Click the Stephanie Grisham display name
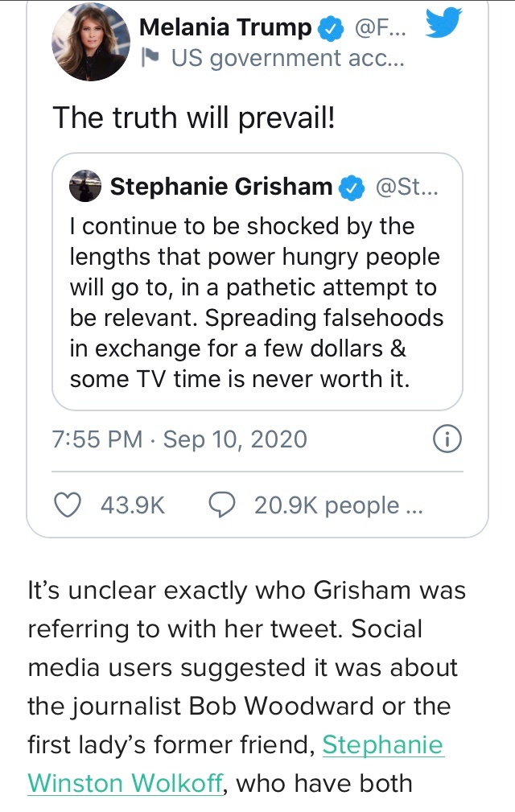The image size is (515, 812). click(221, 187)
